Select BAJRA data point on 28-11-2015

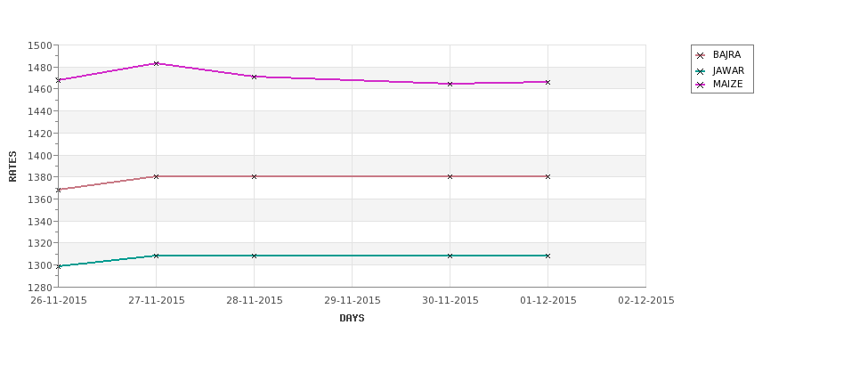click(254, 176)
